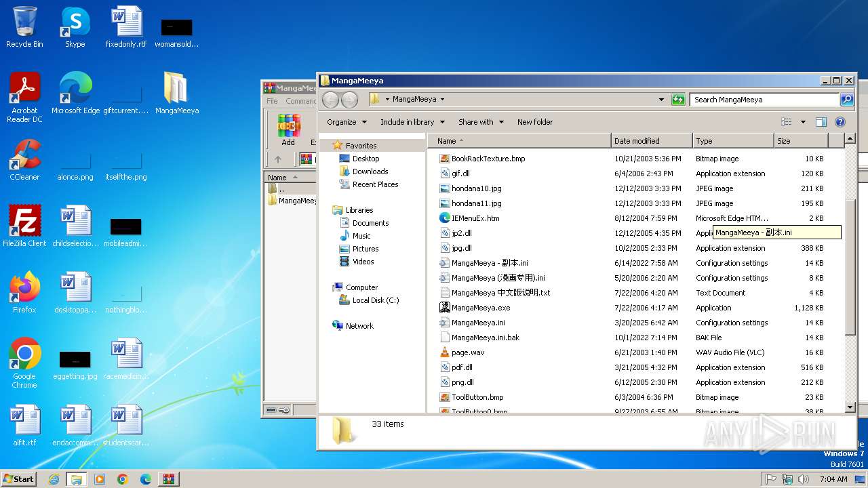Click scrollbar down arrow in file list
868x488 pixels.
[x=850, y=407]
